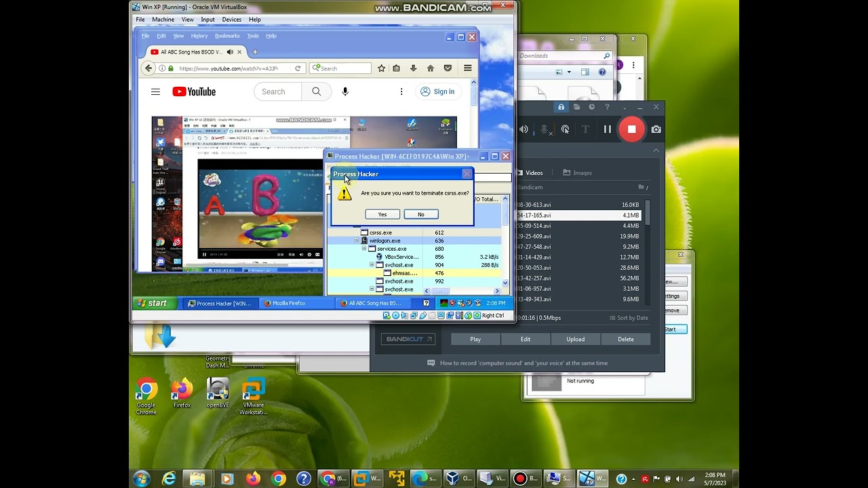The image size is (868, 488).
Task: Select the 4.1MB video file row
Action: (579, 215)
